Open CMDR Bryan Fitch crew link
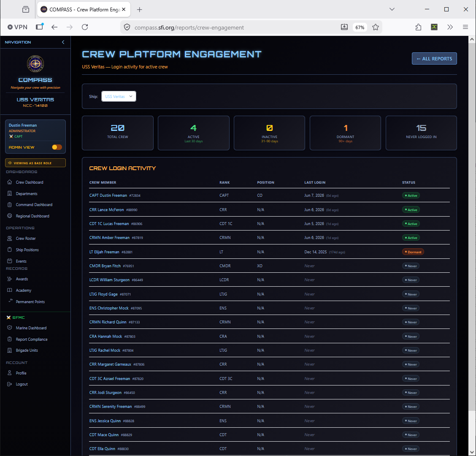The width and height of the screenshot is (476, 456). (x=105, y=266)
